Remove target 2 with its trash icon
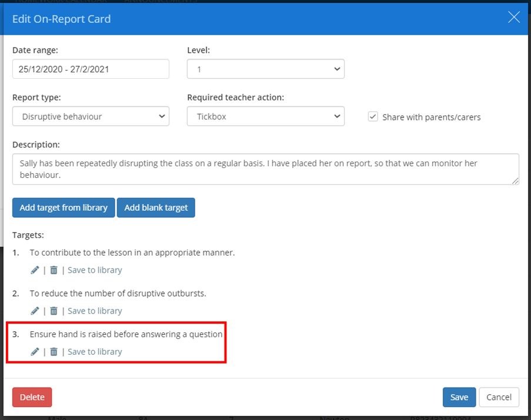This screenshot has height=420, width=531. pos(54,311)
